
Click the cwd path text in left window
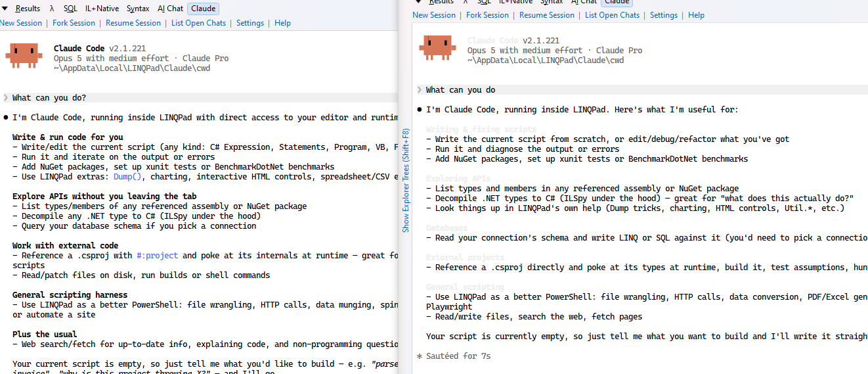tap(132, 68)
